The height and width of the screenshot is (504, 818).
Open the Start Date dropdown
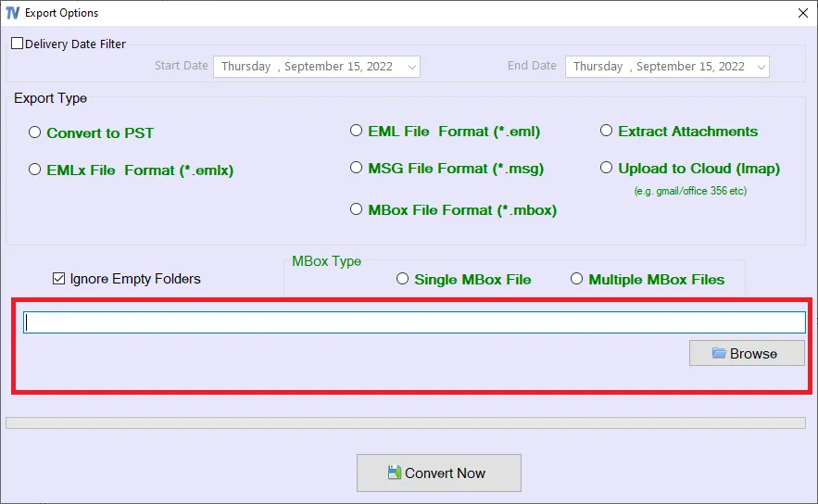coord(412,67)
